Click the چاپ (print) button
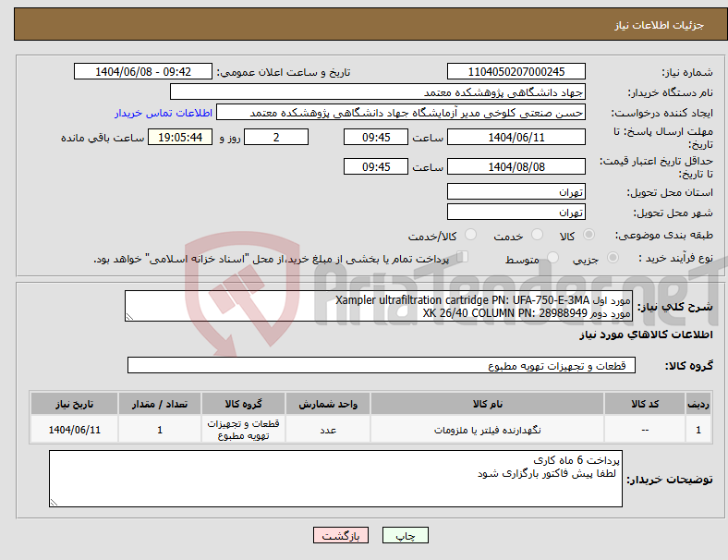The height and width of the screenshot is (560, 728). click(x=405, y=535)
